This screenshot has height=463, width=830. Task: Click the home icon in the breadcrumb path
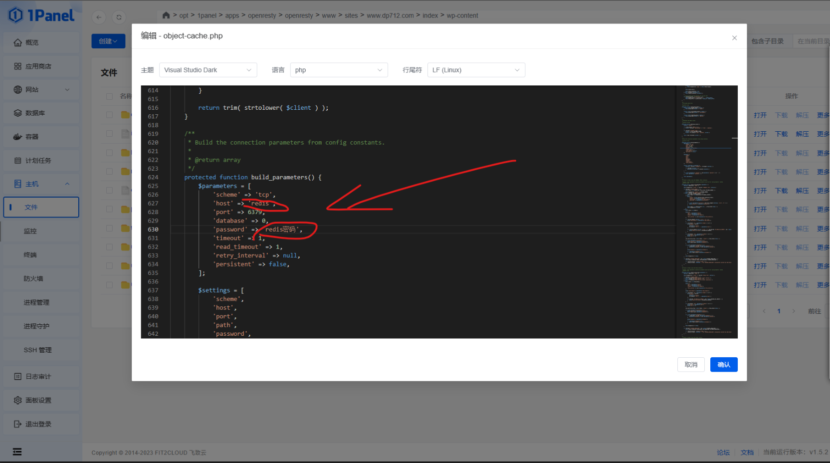tap(166, 17)
